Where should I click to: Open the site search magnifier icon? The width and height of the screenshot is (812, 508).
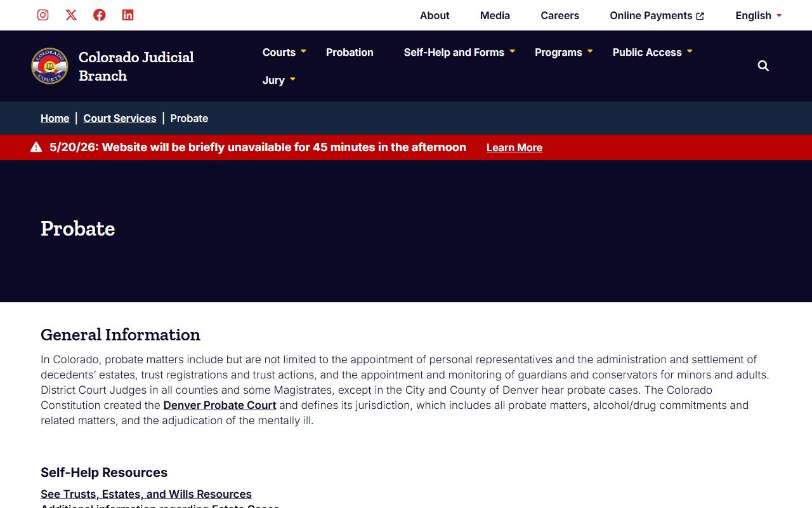[x=763, y=65]
